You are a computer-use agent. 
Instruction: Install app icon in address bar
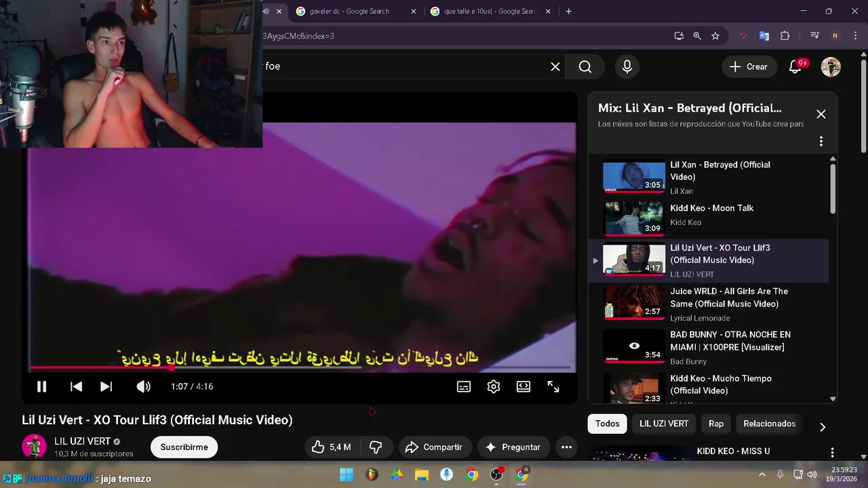679,36
